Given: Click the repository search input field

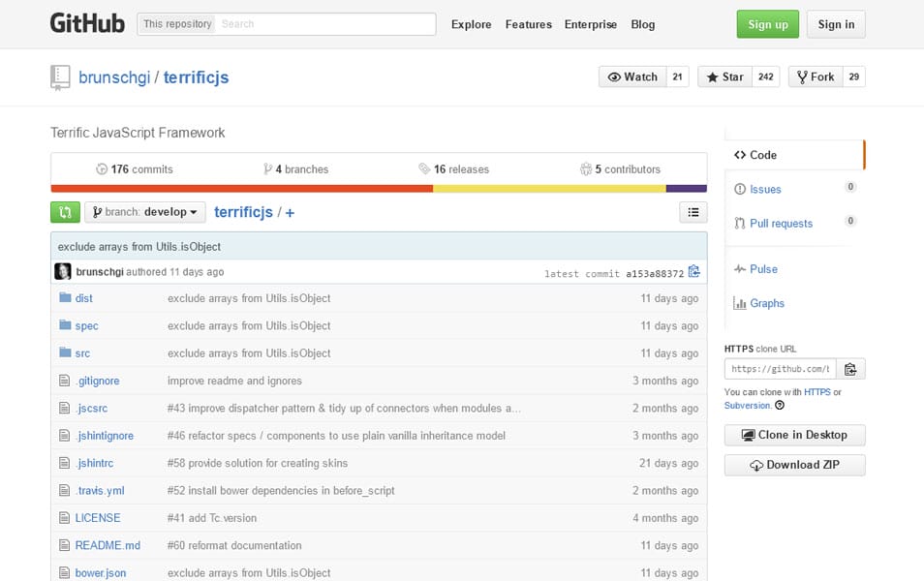Looking at the screenshot, I should point(325,24).
